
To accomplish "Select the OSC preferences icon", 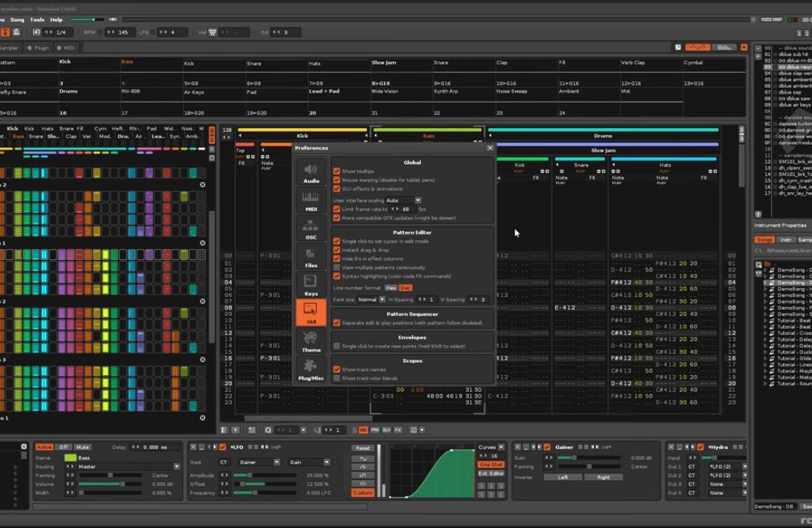I will pos(311,229).
